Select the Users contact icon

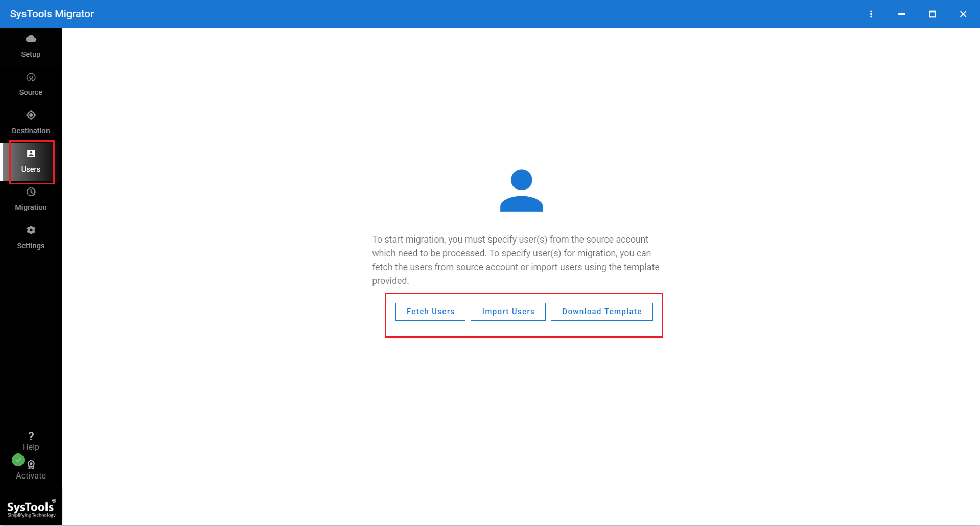(31, 154)
